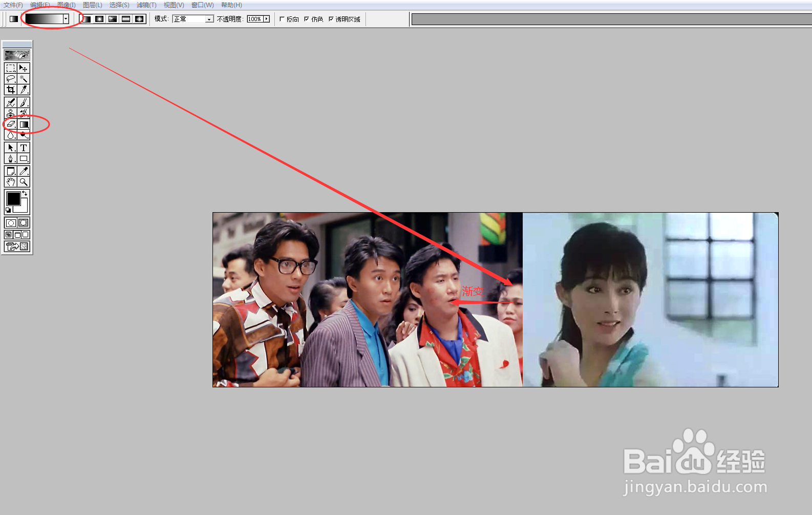Open the 帮助(H) menu

(231, 5)
